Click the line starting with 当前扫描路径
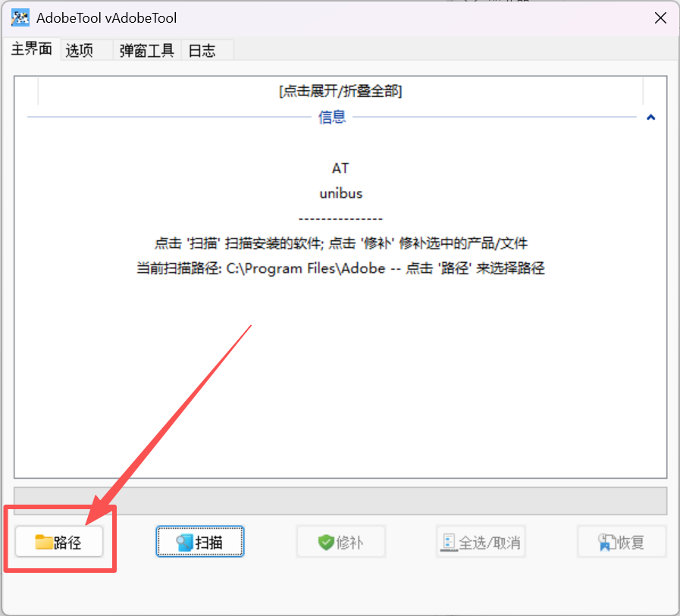The width and height of the screenshot is (680, 616). coord(340,268)
